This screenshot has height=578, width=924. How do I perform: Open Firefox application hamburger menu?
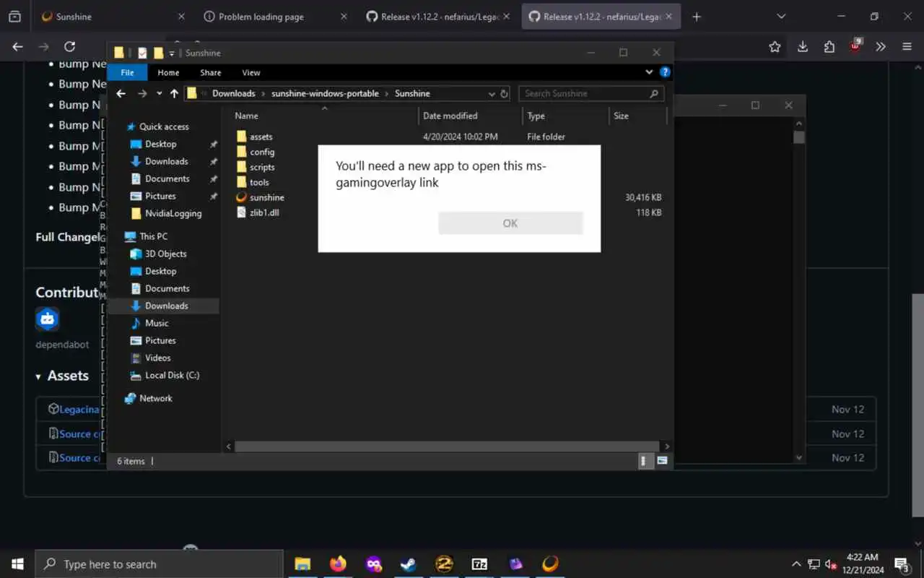(907, 46)
